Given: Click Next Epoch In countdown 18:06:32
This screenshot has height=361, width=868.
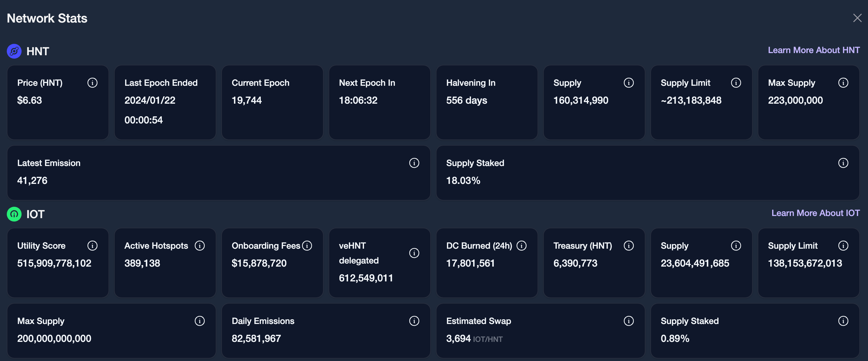Looking at the screenshot, I should [358, 100].
